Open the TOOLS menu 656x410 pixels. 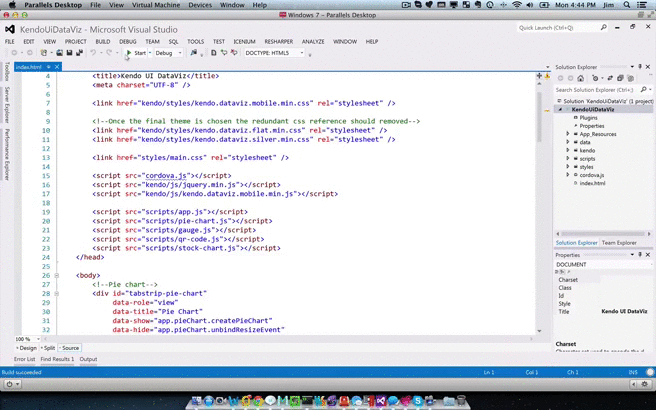(x=195, y=41)
